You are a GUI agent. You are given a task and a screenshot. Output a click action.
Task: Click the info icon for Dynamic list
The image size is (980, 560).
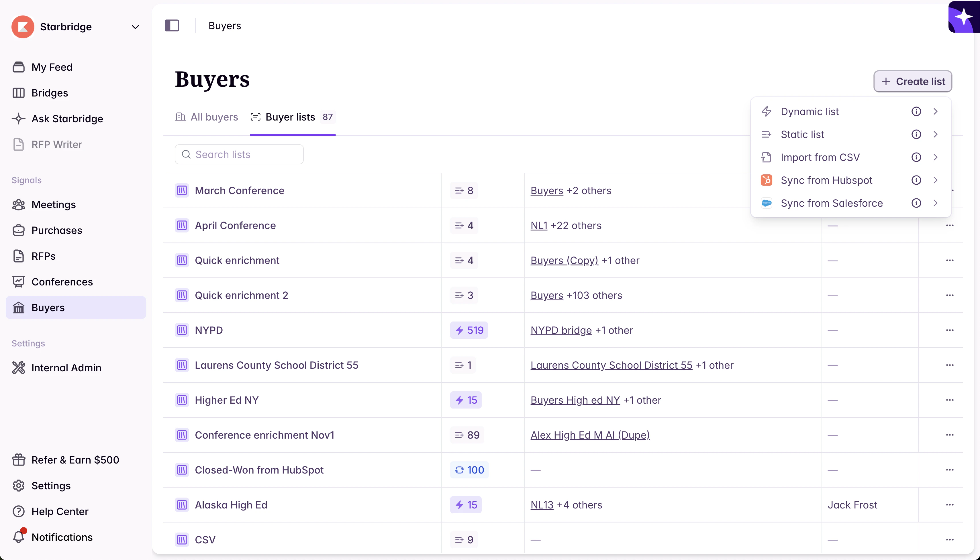coord(916,112)
